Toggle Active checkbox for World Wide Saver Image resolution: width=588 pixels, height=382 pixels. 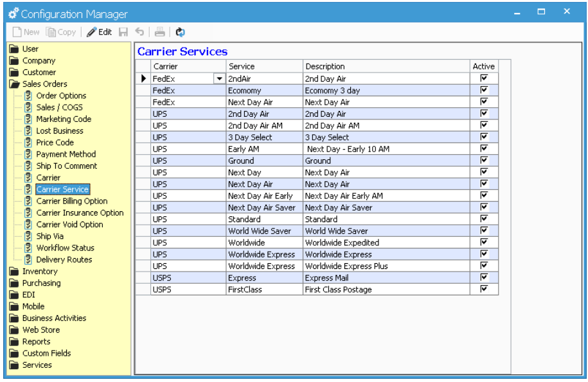click(484, 230)
